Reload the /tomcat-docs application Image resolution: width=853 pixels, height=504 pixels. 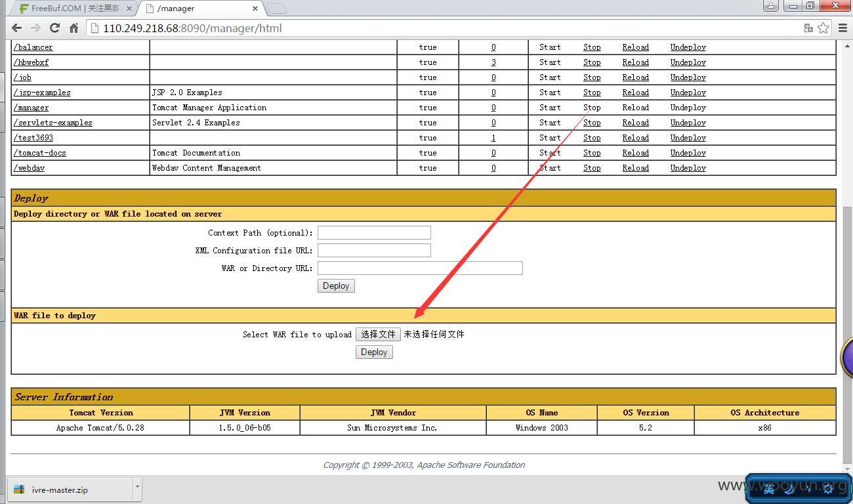pyautogui.click(x=636, y=153)
